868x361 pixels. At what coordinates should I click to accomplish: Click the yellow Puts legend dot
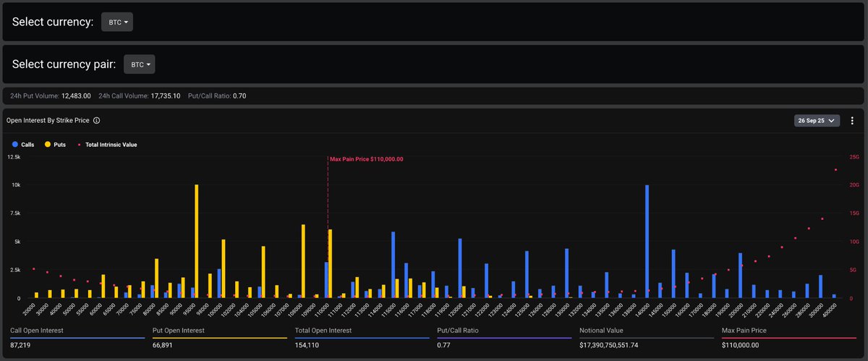pyautogui.click(x=48, y=145)
